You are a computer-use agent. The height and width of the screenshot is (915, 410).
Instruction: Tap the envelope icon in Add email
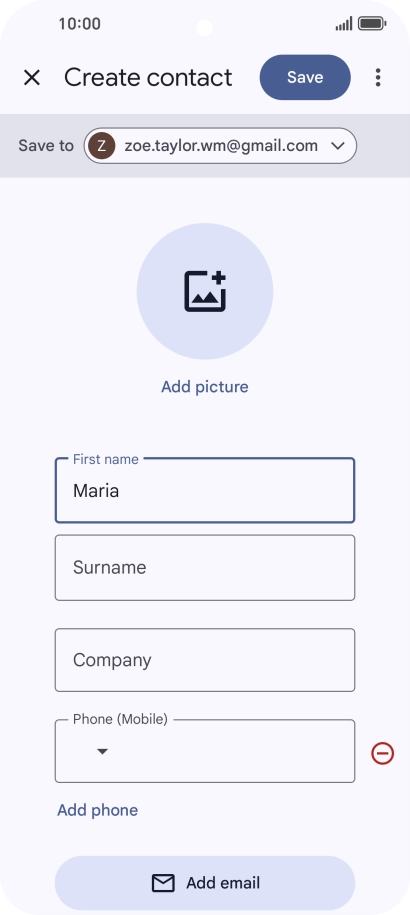163,883
